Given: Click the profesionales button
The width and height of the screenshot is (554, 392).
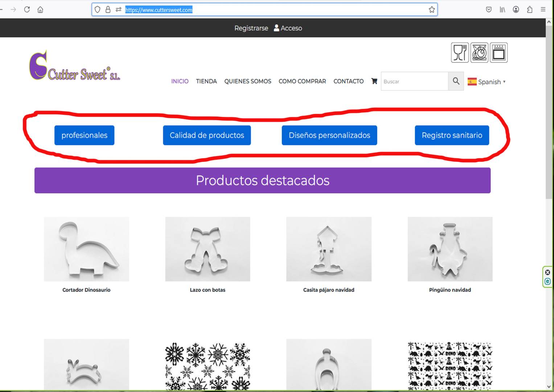Looking at the screenshot, I should point(84,135).
